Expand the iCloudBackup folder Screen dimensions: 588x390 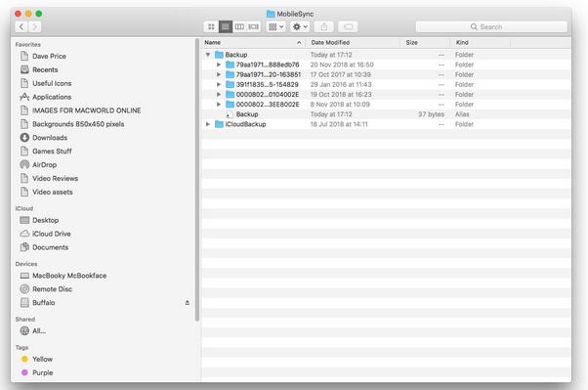[208, 124]
